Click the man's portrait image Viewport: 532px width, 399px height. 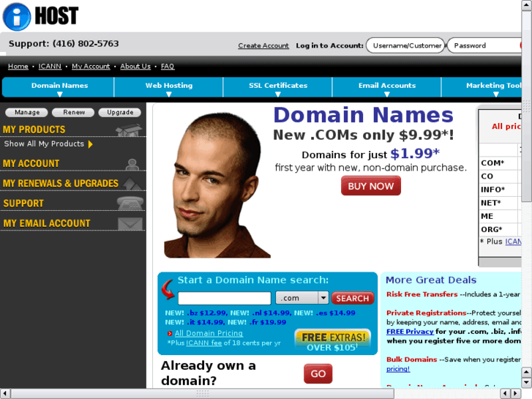[x=217, y=185]
